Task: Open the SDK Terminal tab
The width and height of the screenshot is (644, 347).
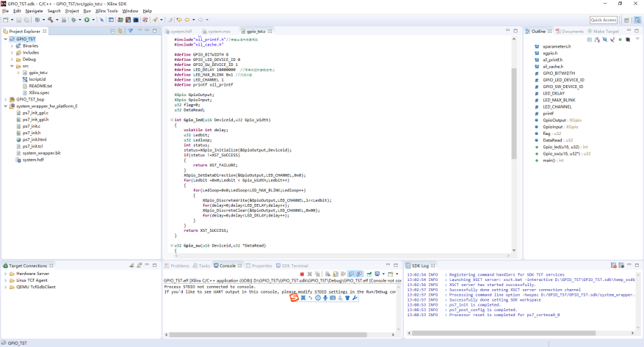Action: (292, 266)
